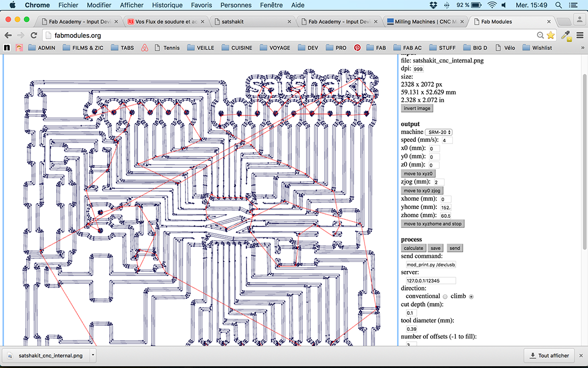Select climb direction radio
588x368 pixels.
[x=471, y=296]
